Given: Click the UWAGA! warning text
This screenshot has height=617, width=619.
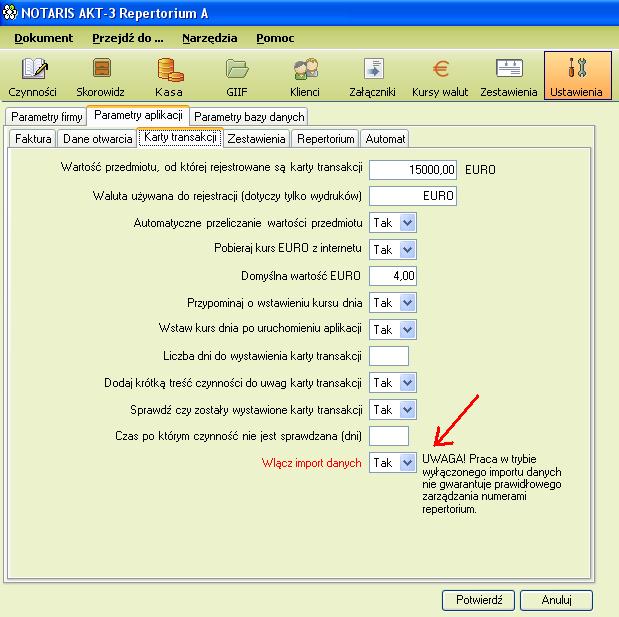Looking at the screenshot, I should (x=491, y=484).
